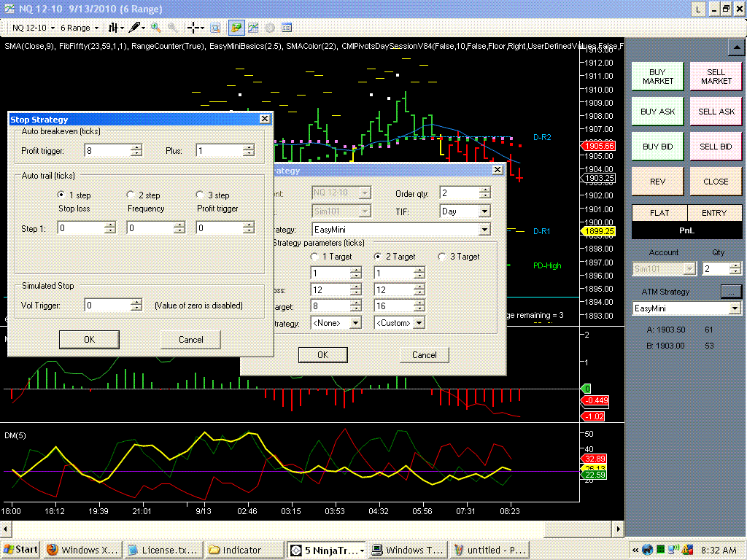Select the 2 step auto trail option
The height and width of the screenshot is (560, 747).
pos(131,195)
